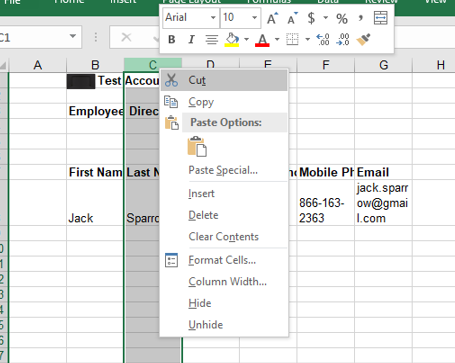This screenshot has width=455, height=363.
Task: Expand the font color dropdown arrow
Action: click(x=277, y=39)
